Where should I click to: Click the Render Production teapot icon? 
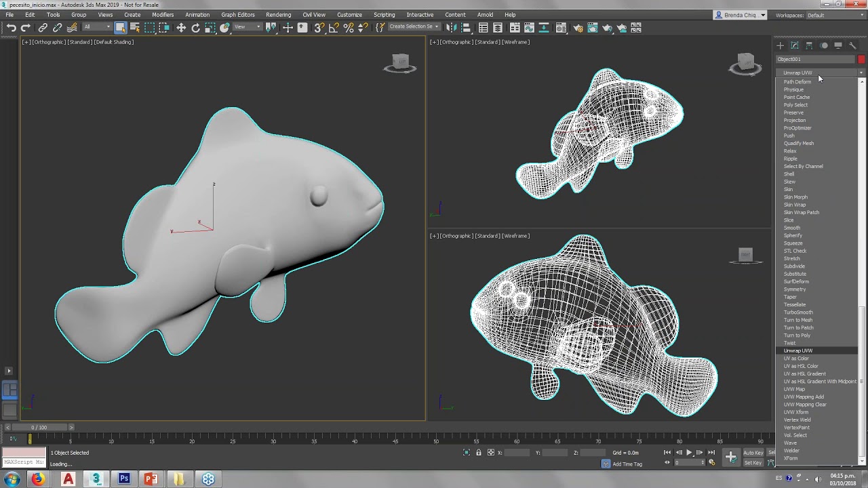[x=607, y=28]
